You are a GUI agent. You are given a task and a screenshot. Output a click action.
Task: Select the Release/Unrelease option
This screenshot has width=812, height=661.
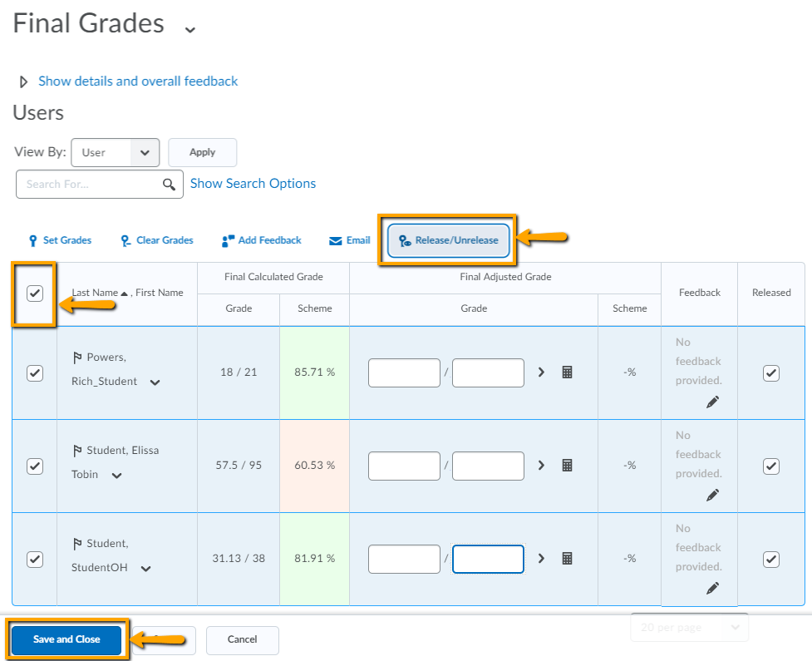[449, 240]
